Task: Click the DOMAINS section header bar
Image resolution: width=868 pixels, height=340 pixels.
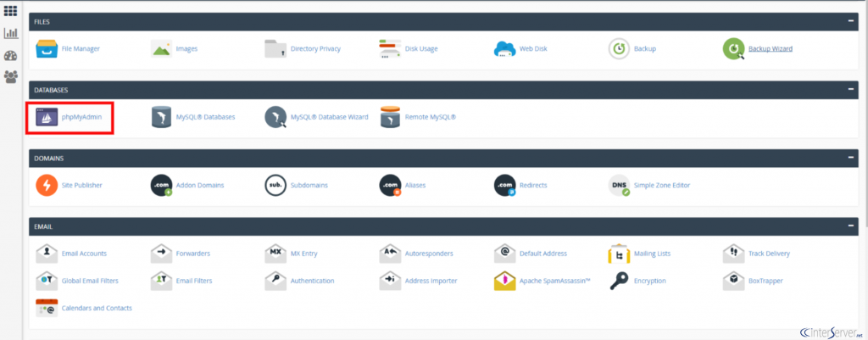Action: click(x=443, y=159)
